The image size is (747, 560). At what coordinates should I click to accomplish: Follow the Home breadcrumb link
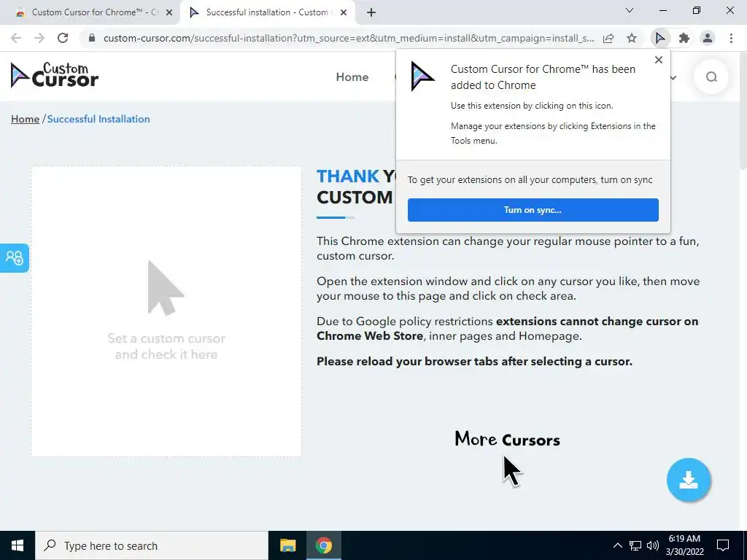[26, 119]
